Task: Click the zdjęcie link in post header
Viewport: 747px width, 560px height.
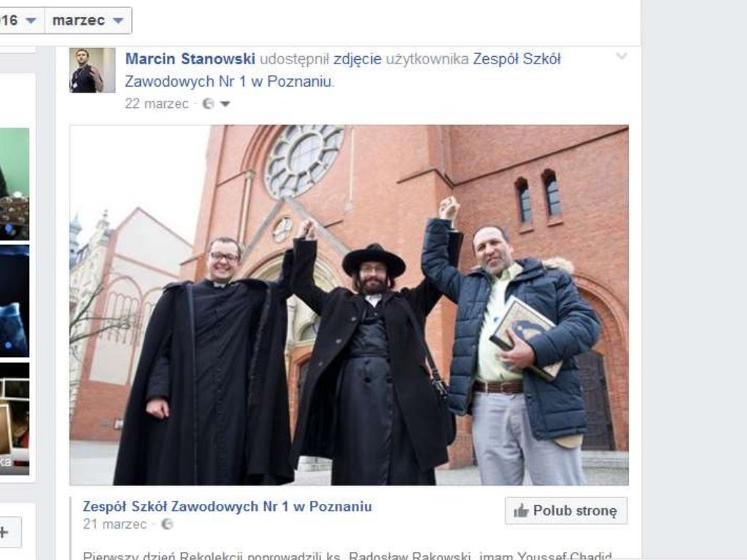Action: tap(357, 59)
